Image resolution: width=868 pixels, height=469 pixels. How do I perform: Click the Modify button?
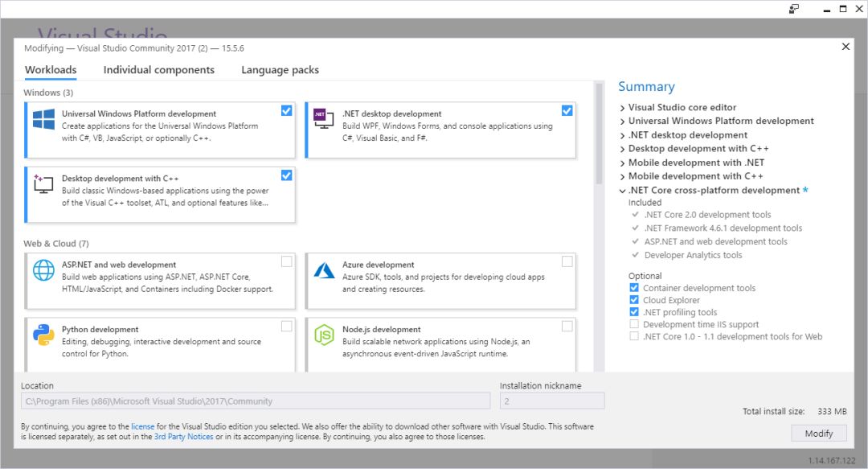pyautogui.click(x=819, y=433)
